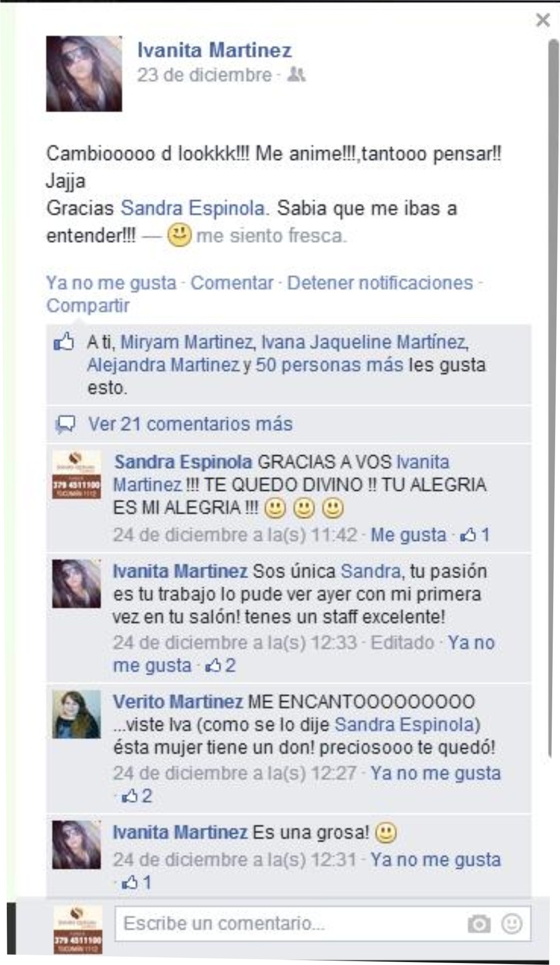
Task: Click the 'Compartir' action link
Action: pyautogui.click(x=88, y=306)
